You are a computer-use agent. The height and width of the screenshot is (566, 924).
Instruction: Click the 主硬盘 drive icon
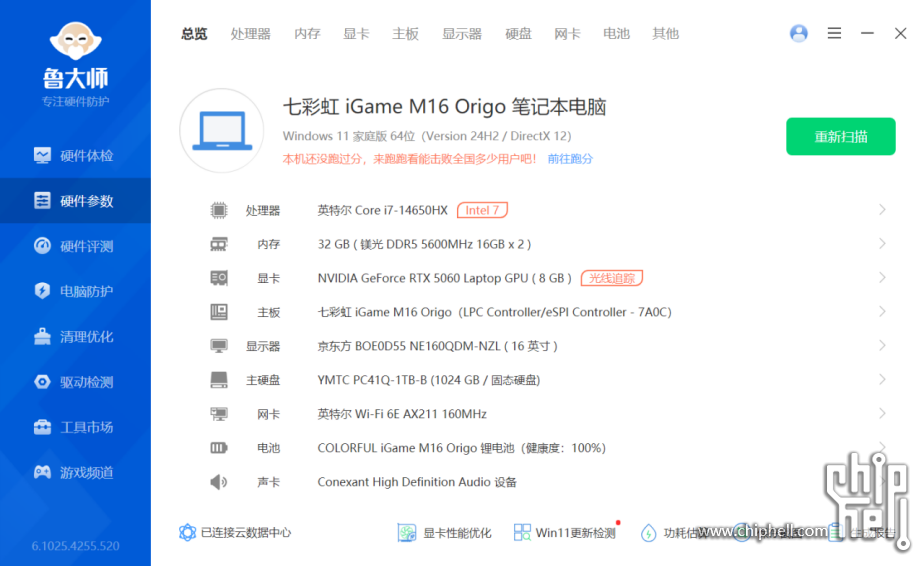point(219,380)
